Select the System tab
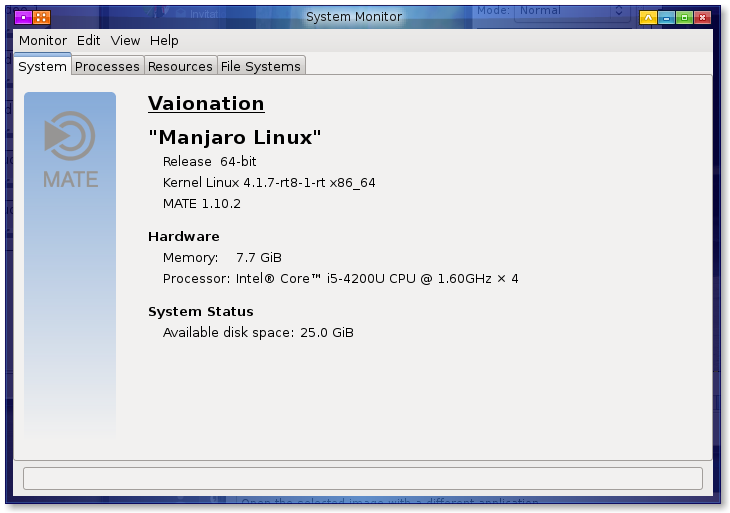The width and height of the screenshot is (730, 513). coord(42,66)
